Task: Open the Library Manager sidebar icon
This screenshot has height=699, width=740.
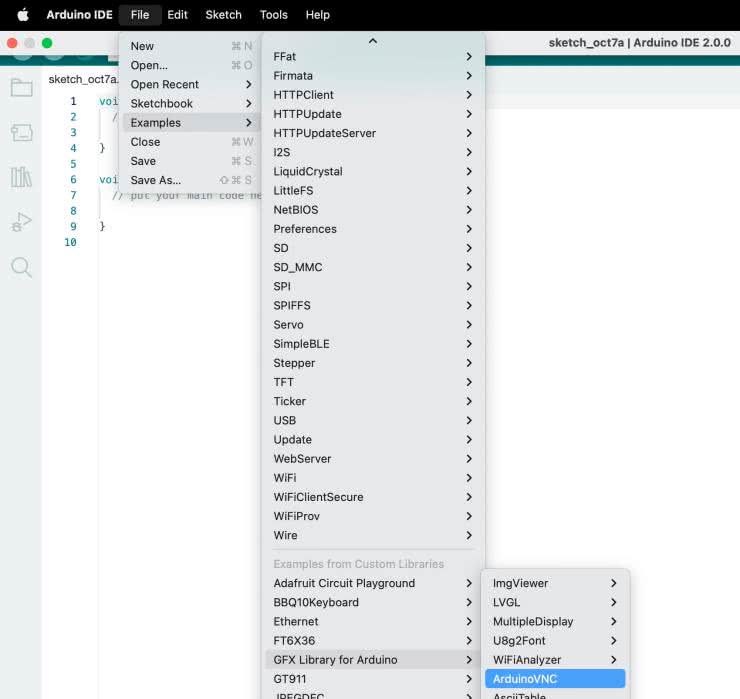Action: pos(21,178)
